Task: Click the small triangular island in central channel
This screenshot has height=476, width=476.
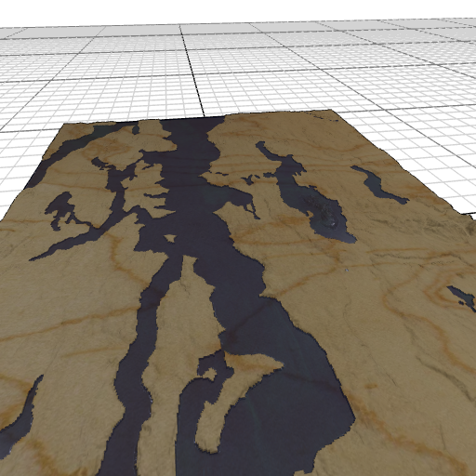Action: (170, 238)
